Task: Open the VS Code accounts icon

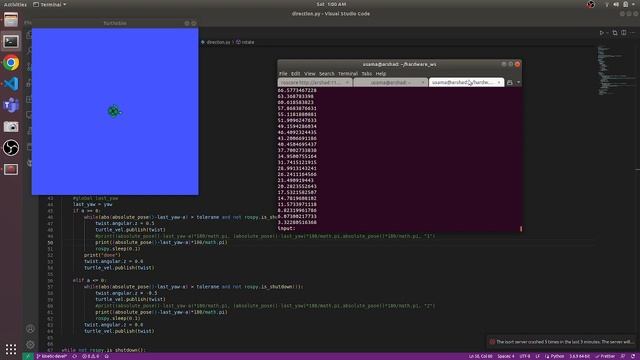Action: coord(30,329)
